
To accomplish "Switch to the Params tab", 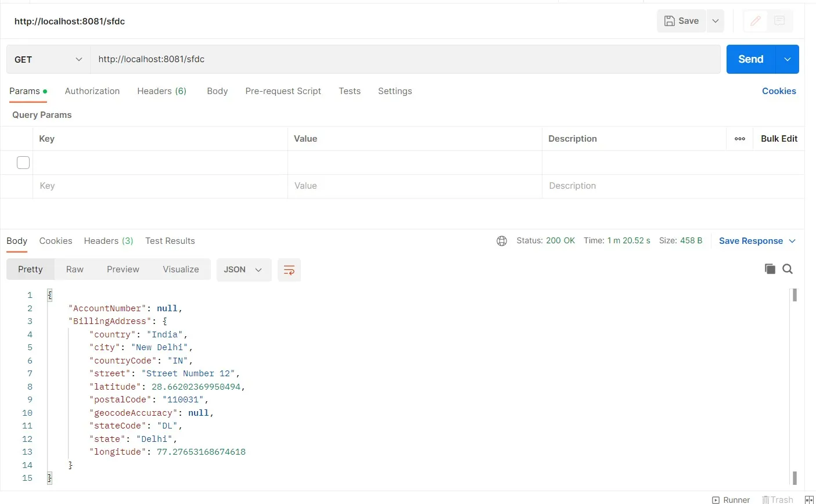I will [x=28, y=91].
